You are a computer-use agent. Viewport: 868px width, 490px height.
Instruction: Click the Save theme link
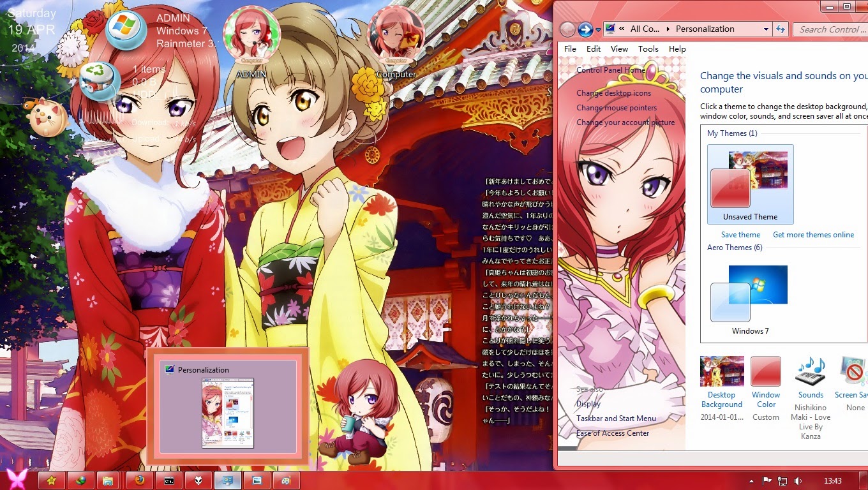pos(740,235)
